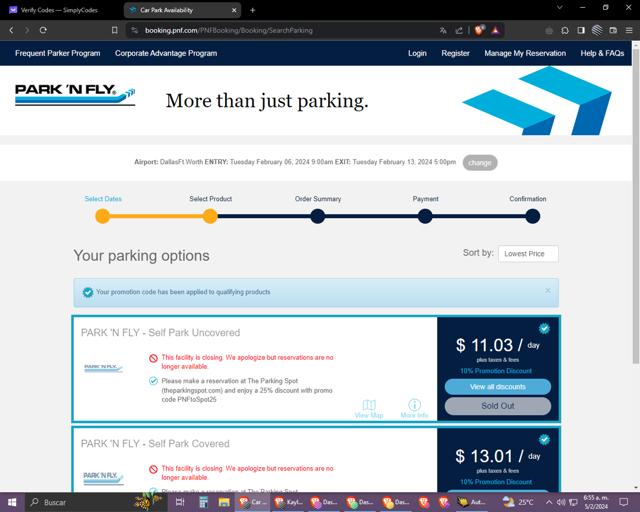Click the 10% Promotion Discount link at $13.01
The width and height of the screenshot is (640, 512).
coord(496,482)
